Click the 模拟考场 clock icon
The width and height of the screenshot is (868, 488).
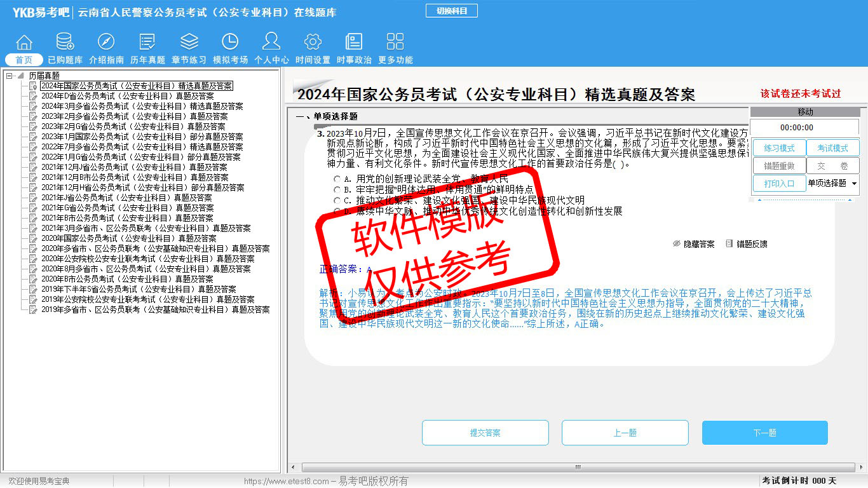pos(230,43)
